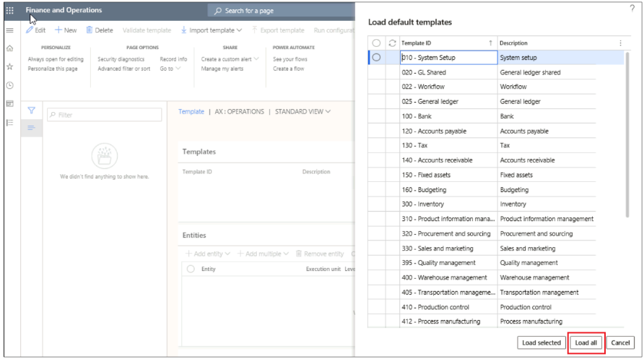
Task: Open Modules list icon in the sidebar
Action: [x=10, y=122]
